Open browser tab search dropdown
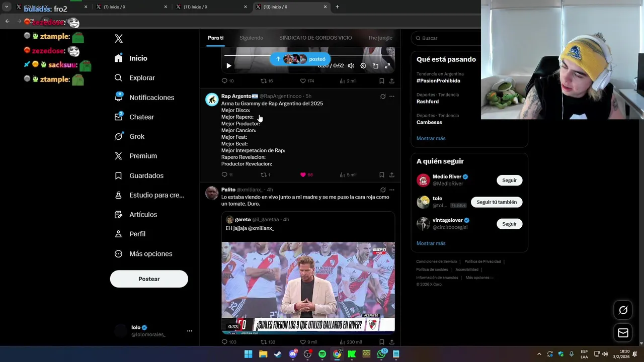 (7, 7)
